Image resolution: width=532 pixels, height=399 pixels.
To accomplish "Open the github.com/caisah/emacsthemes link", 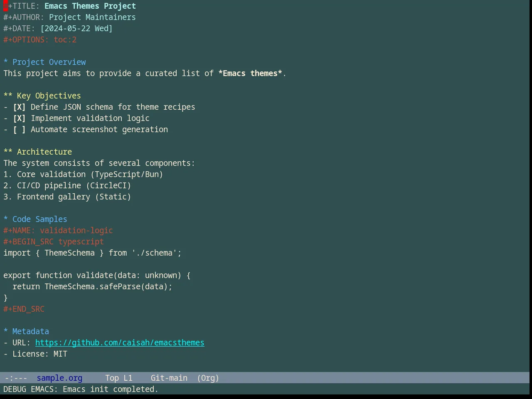I will pos(120,342).
